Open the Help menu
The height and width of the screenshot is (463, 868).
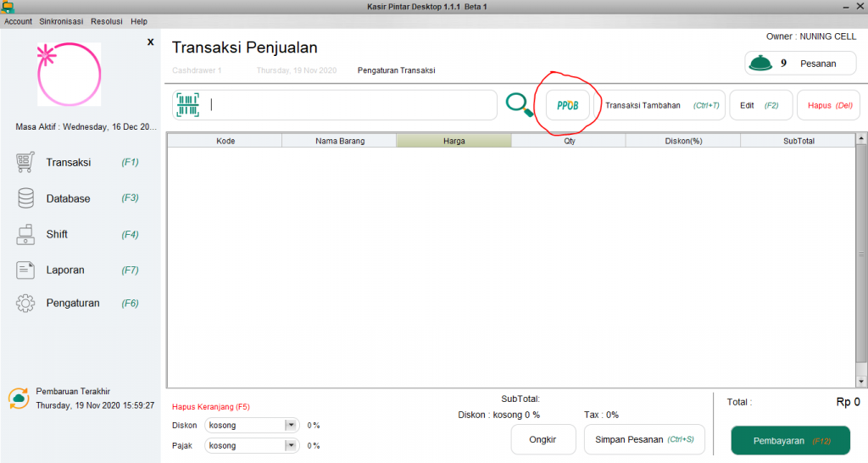click(139, 21)
